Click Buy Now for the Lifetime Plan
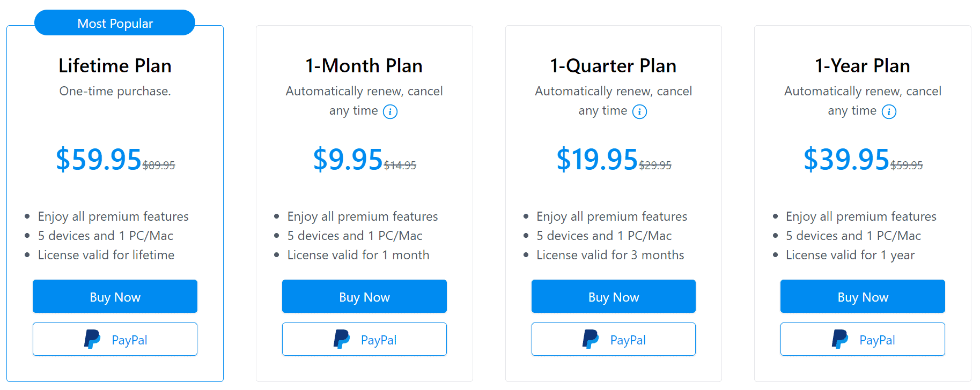This screenshot has width=980, height=390. click(x=114, y=296)
